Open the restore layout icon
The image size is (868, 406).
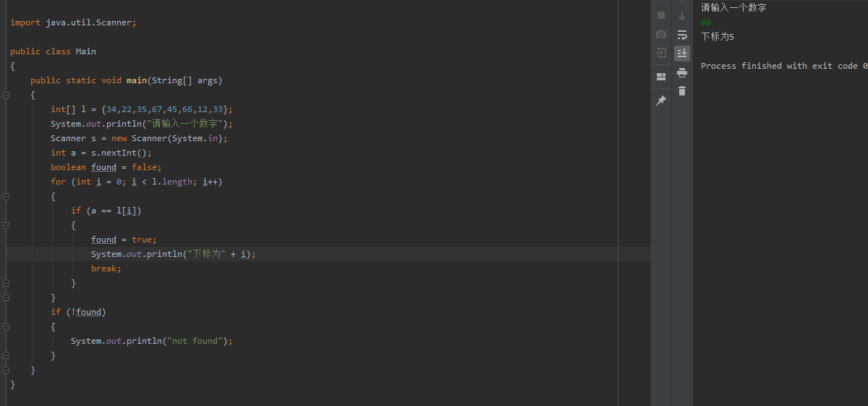tap(661, 77)
